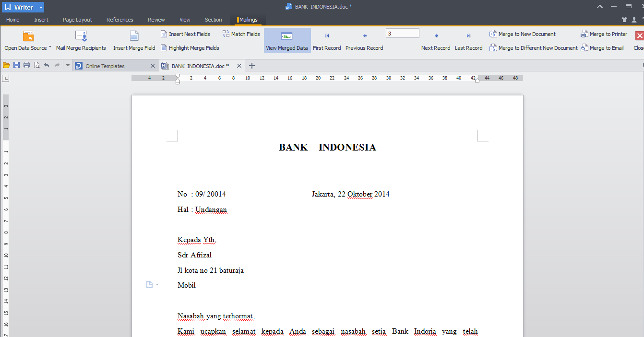The width and height of the screenshot is (644, 337).
Task: Go to the Page Layout tab
Action: point(77,20)
